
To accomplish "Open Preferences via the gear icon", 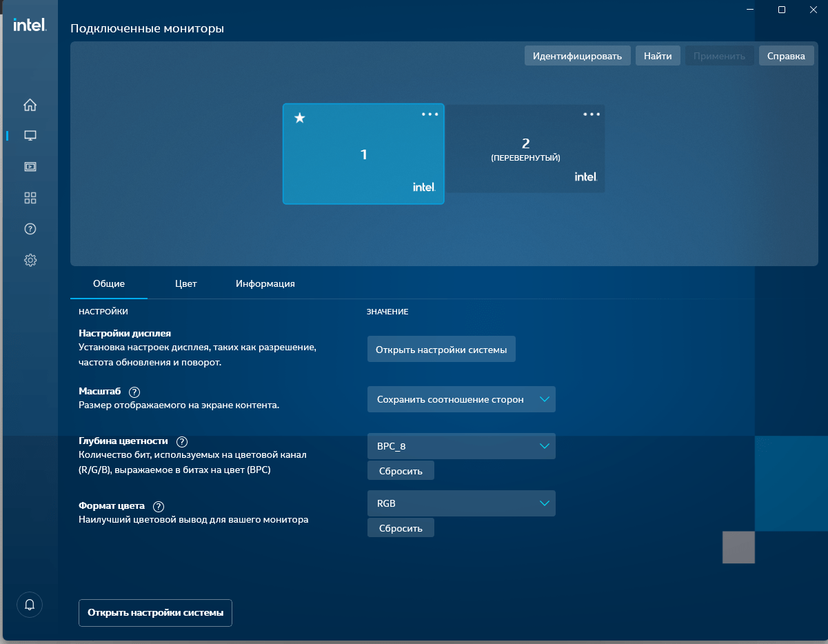I will point(30,260).
